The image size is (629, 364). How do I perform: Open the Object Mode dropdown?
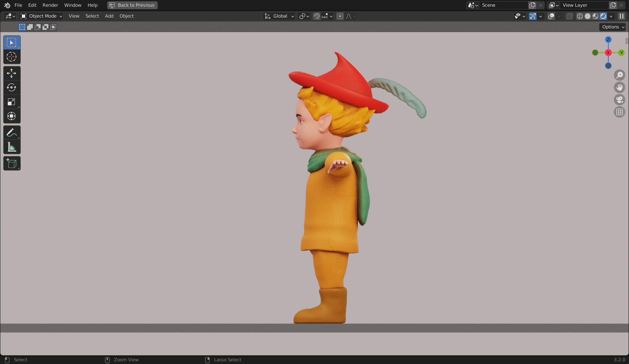(41, 16)
